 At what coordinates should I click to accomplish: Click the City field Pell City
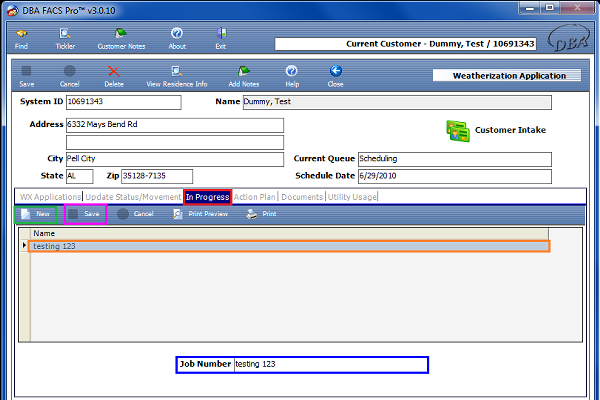pos(175,159)
